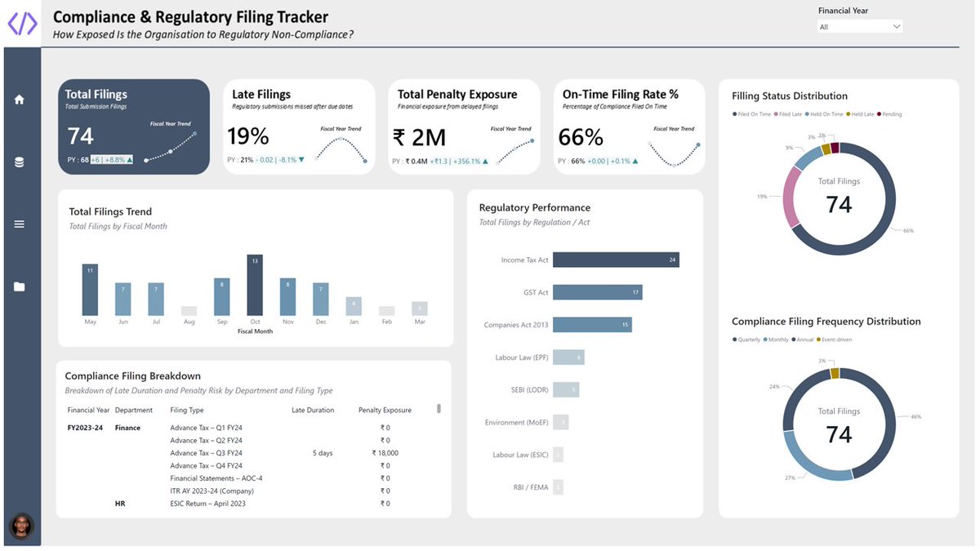The width and height of the screenshot is (980, 551).
Task: Click the SEBI (LODR) bar
Action: pos(566,390)
